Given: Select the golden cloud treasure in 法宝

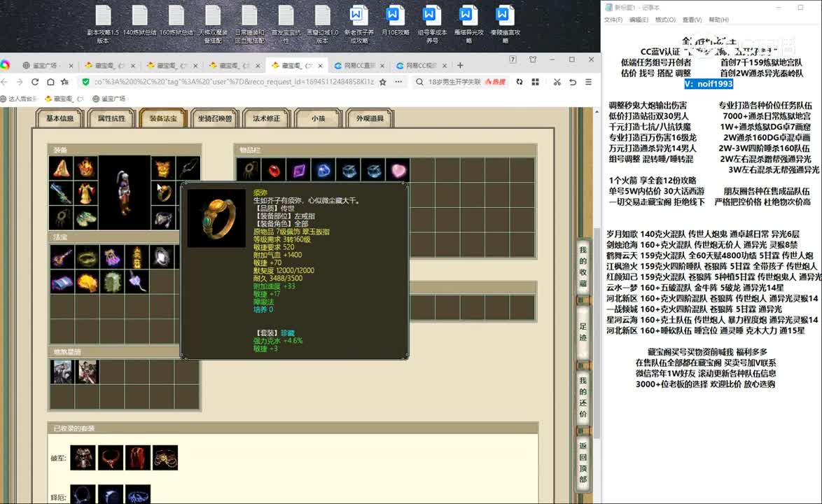Looking at the screenshot, I should [87, 282].
